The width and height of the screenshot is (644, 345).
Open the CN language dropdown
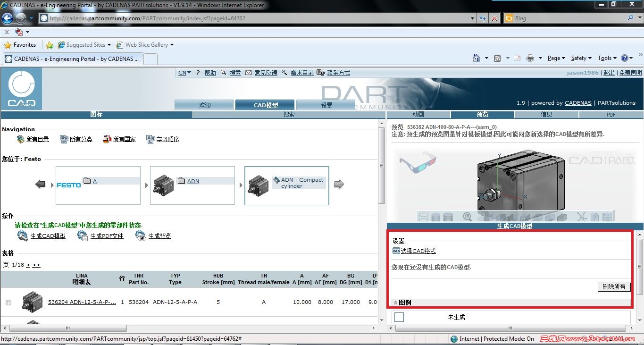pyautogui.click(x=184, y=73)
